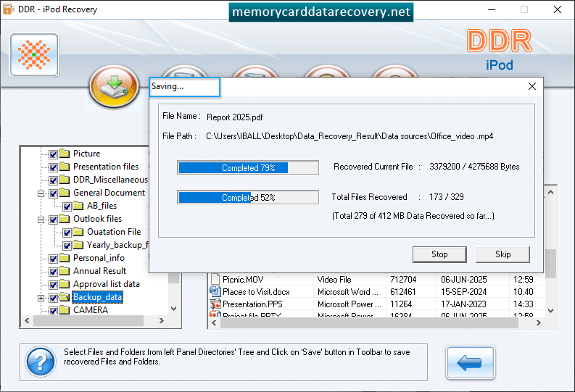Image resolution: width=575 pixels, height=392 pixels.
Task: Click the Outlook files folder icon
Action: pos(65,219)
